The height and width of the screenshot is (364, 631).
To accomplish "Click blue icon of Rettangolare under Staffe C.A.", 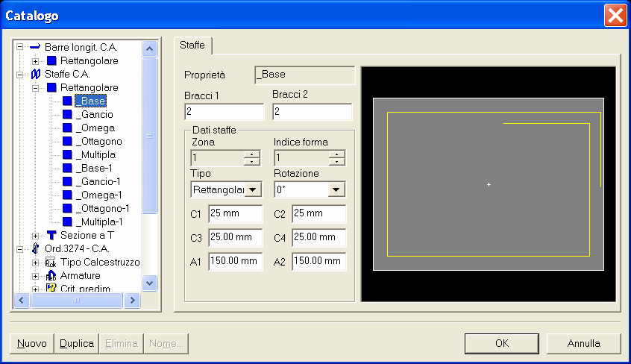I will pyautogui.click(x=51, y=87).
